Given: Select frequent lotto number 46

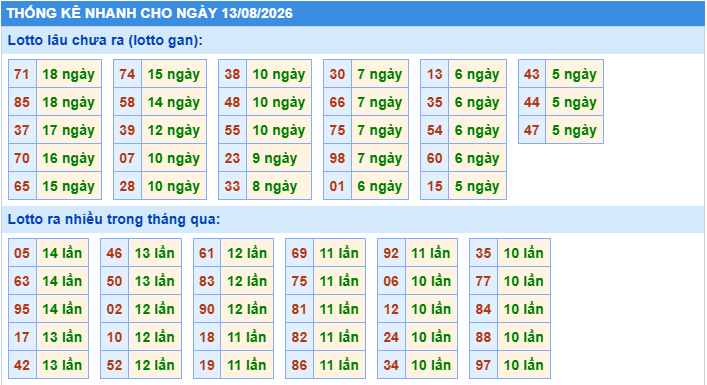Looking at the screenshot, I should click(x=115, y=253).
